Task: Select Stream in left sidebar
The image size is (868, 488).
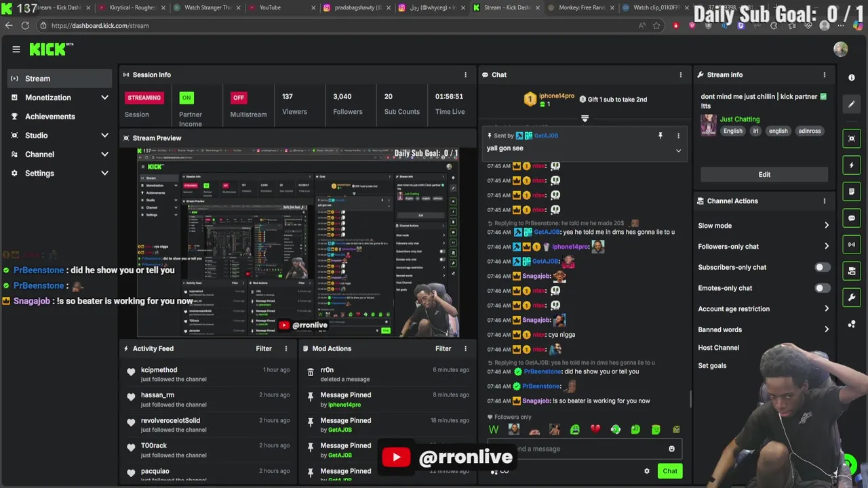Action: (x=60, y=79)
